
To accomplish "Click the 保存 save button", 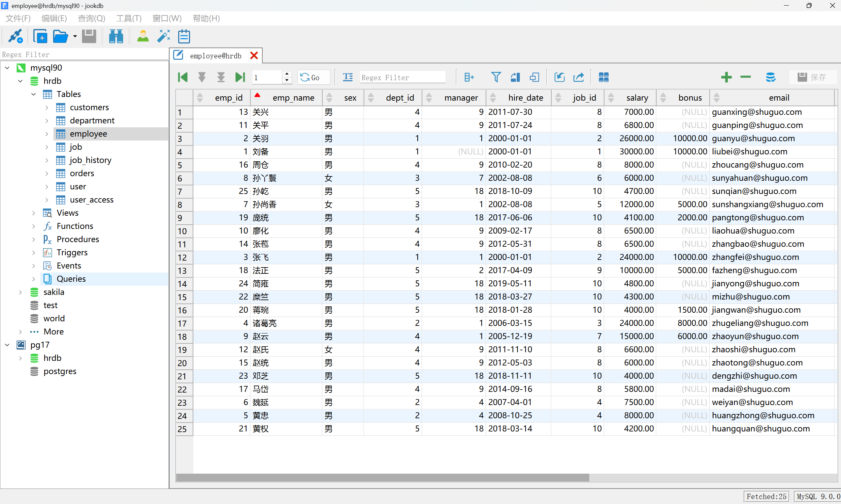I will [x=813, y=77].
